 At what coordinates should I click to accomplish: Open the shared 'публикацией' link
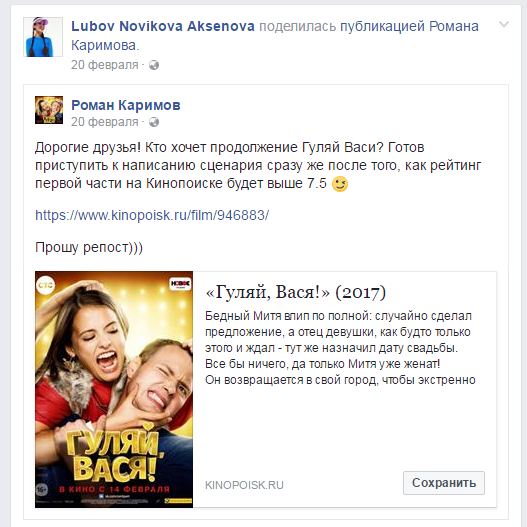pos(382,26)
